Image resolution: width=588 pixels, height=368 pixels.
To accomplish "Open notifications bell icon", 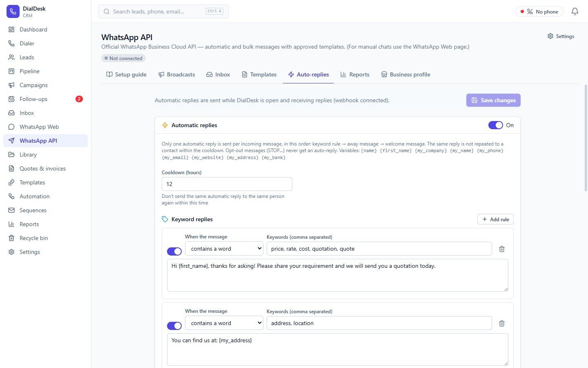I will point(575,11).
